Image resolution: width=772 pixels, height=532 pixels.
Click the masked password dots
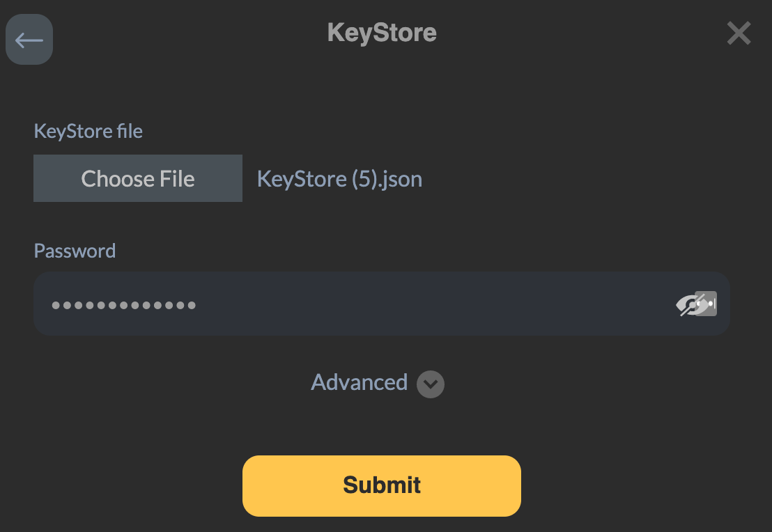pos(123,305)
